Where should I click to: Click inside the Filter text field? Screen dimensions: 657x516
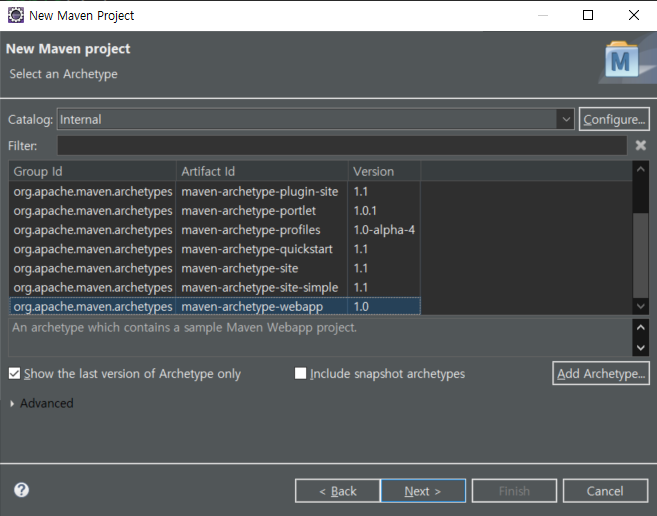click(342, 145)
